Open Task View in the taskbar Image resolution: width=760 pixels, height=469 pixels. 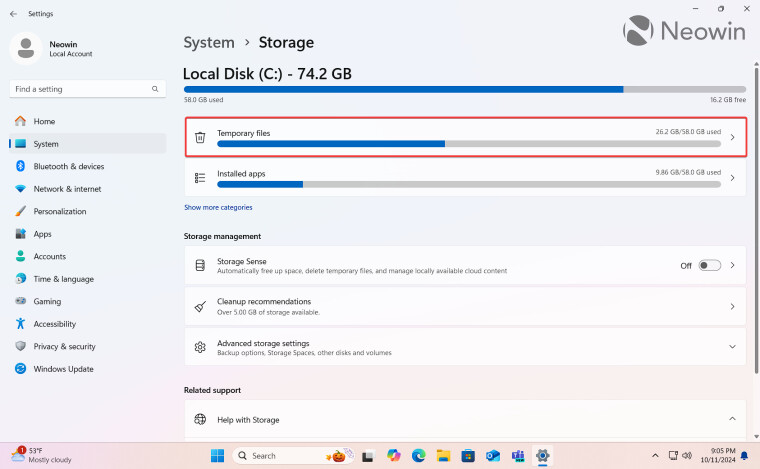tap(368, 456)
